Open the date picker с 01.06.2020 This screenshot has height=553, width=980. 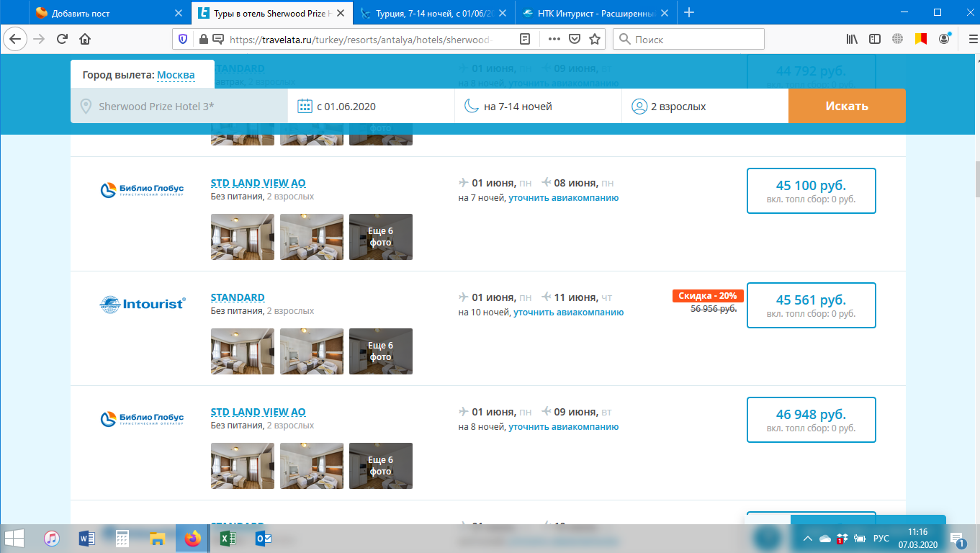(x=371, y=107)
